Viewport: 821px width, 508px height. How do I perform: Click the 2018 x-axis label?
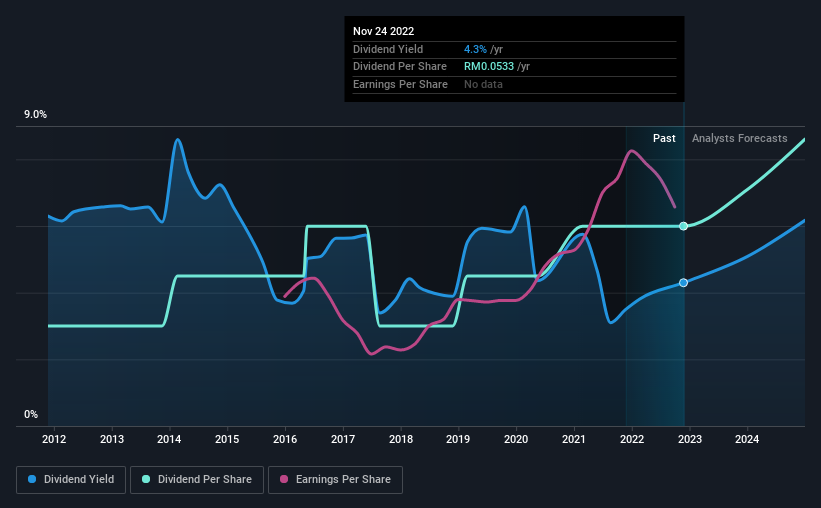pos(401,439)
